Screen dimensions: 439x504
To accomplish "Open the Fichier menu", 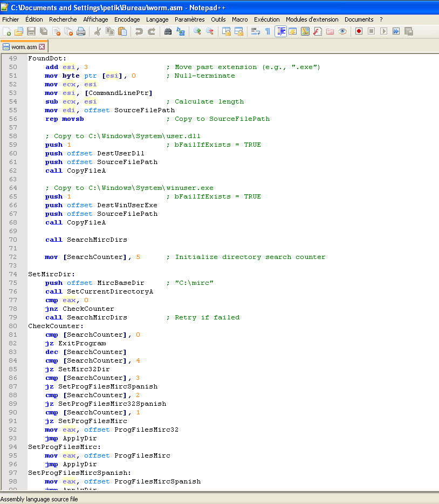I will click(11, 19).
